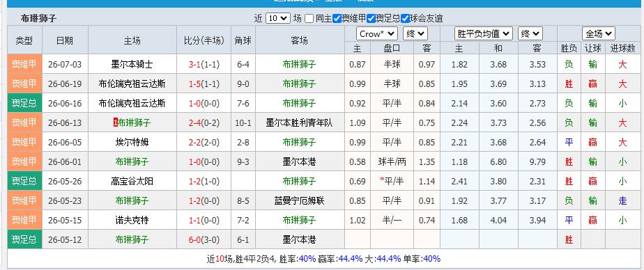Click the 澳维甲 tag on 26-07-03 row
The height and width of the screenshot is (270, 644).
pos(24,65)
